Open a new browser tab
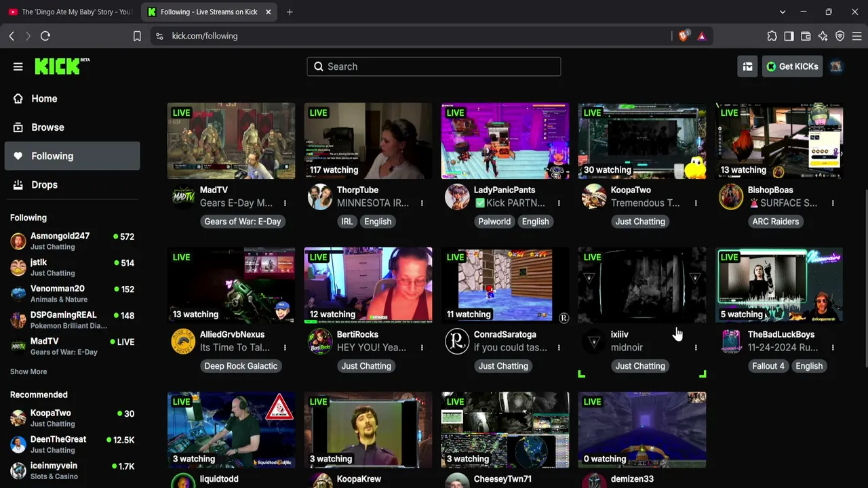Viewport: 868px width, 488px height. 290,12
